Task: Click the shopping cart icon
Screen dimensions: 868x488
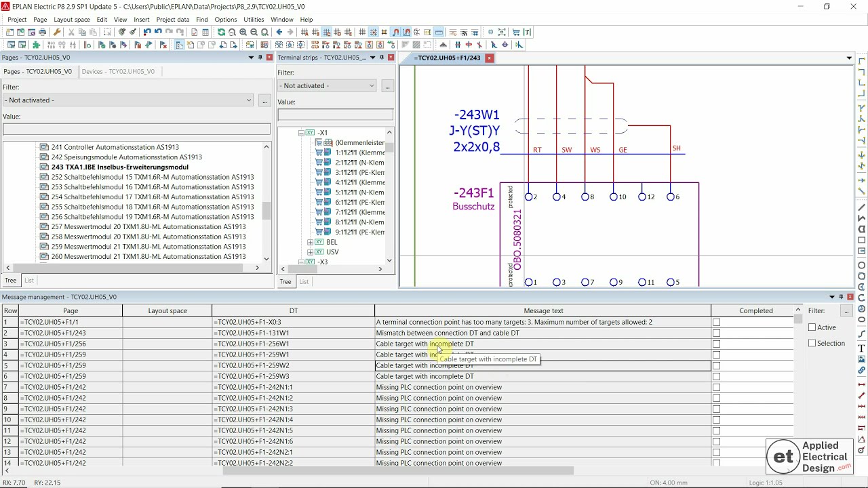Action: [x=516, y=33]
